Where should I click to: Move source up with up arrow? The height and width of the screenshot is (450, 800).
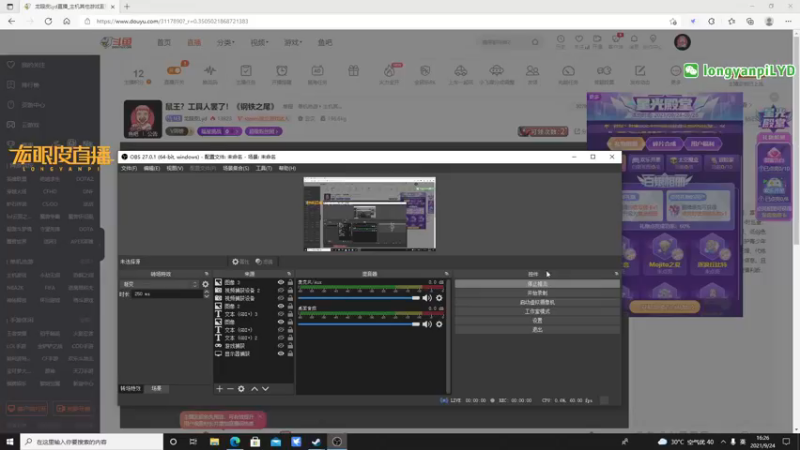pos(254,389)
